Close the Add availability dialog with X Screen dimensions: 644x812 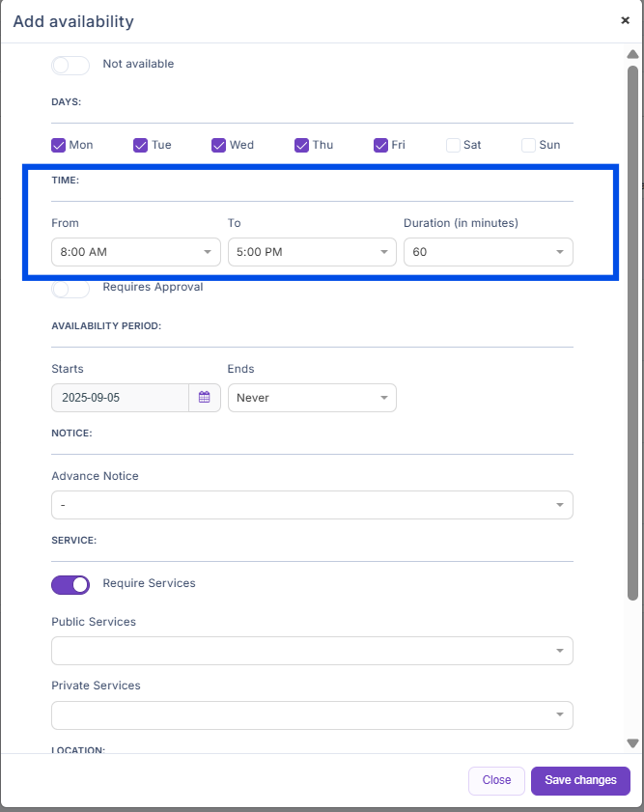[x=625, y=20]
